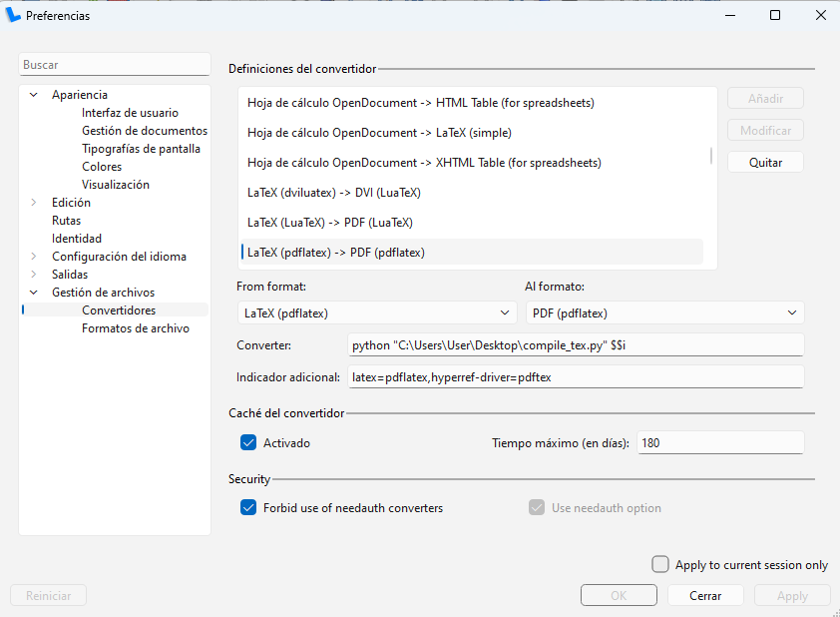Select LaTeX (LuaTeX) -> PDF (LuaTeX) converter
Image resolution: width=840 pixels, height=617 pixels.
330,223
